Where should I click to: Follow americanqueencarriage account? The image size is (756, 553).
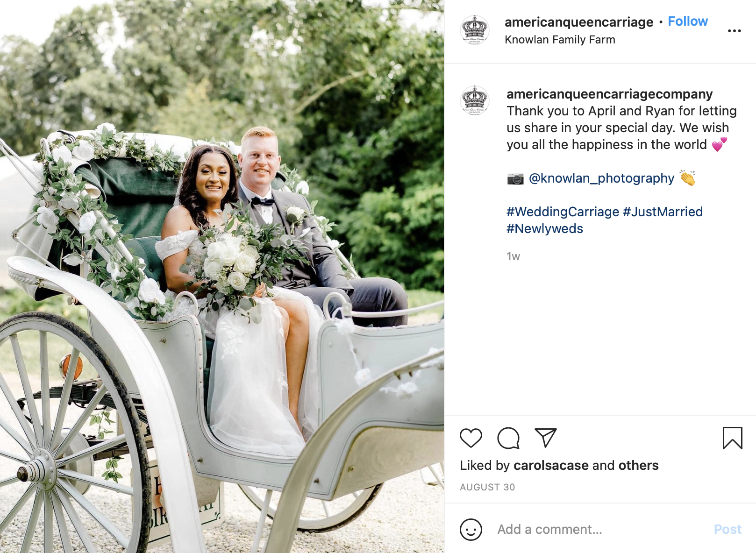point(688,21)
